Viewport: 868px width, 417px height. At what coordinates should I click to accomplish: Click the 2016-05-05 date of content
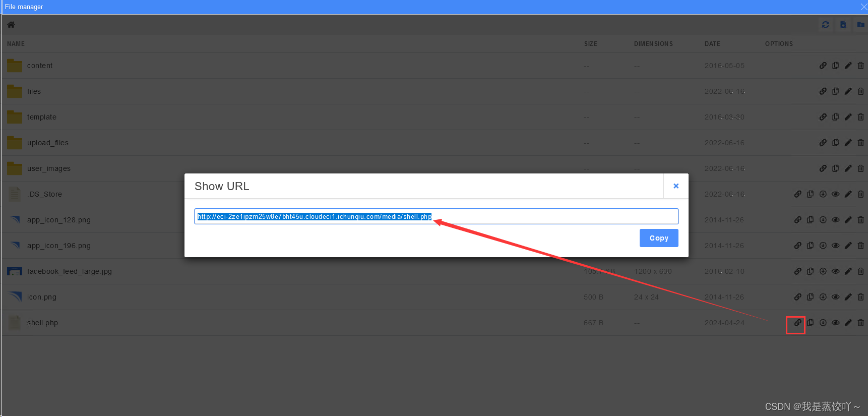[x=724, y=66]
